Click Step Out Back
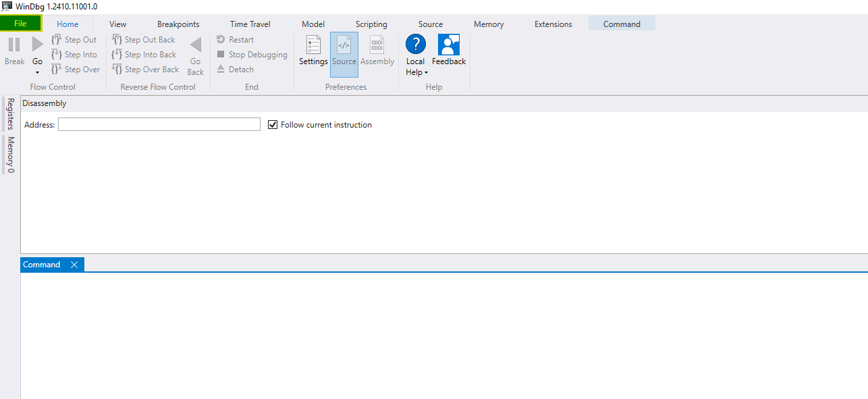868x399 pixels. click(144, 40)
